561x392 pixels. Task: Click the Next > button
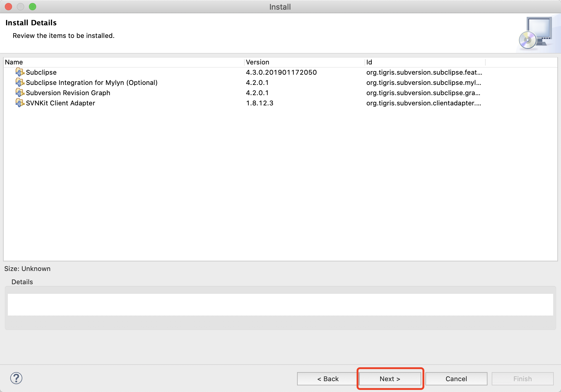390,379
